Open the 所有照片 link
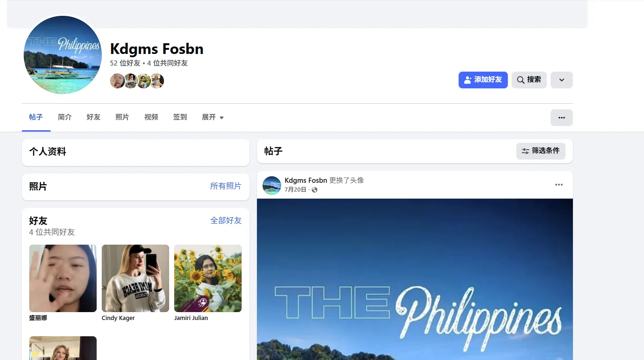Viewport: 644px width, 360px height. coord(226,186)
